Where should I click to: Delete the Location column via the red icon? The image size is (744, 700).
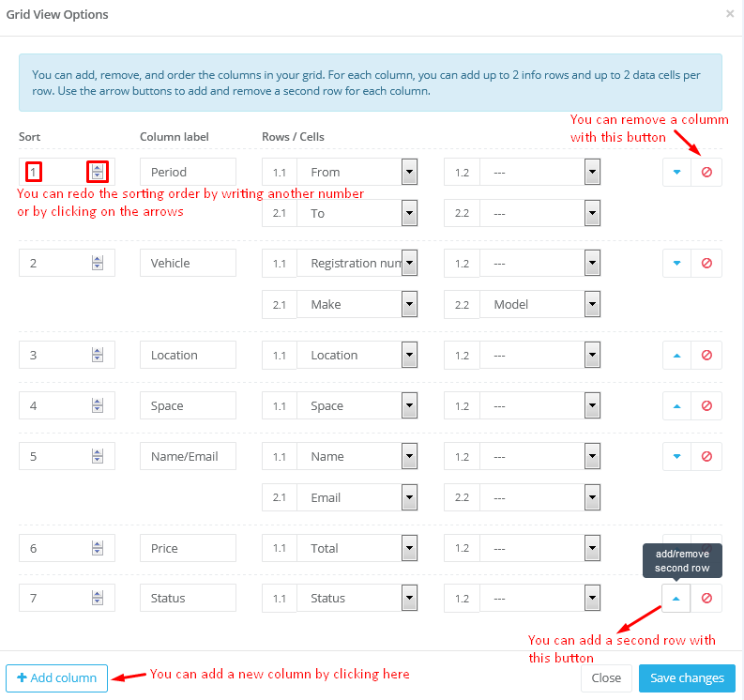point(706,356)
